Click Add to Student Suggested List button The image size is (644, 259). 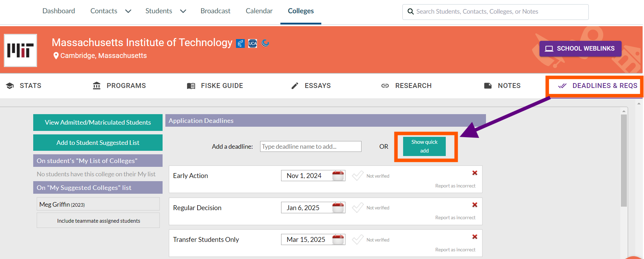(98, 143)
